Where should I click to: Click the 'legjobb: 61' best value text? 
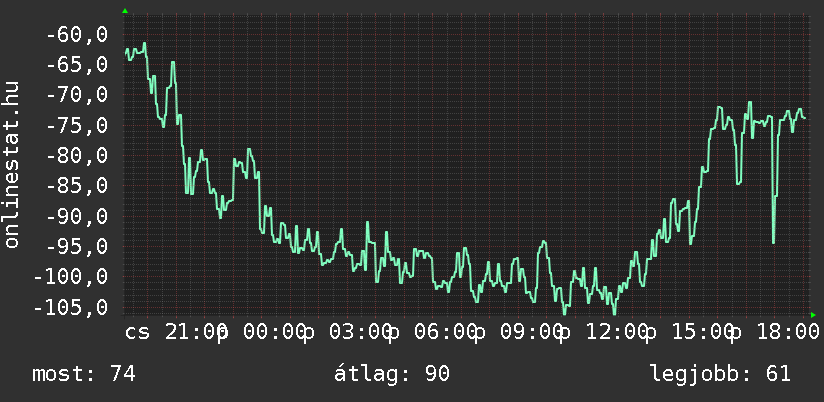tap(720, 374)
